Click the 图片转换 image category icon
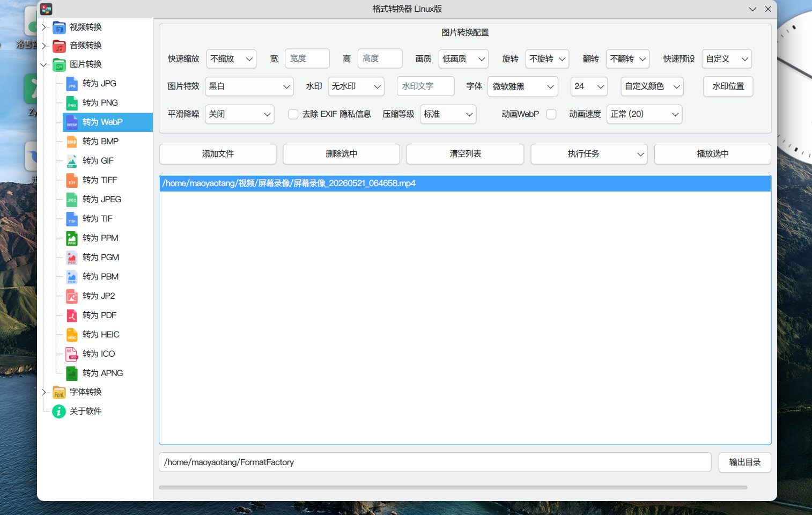This screenshot has height=515, width=812. point(59,64)
